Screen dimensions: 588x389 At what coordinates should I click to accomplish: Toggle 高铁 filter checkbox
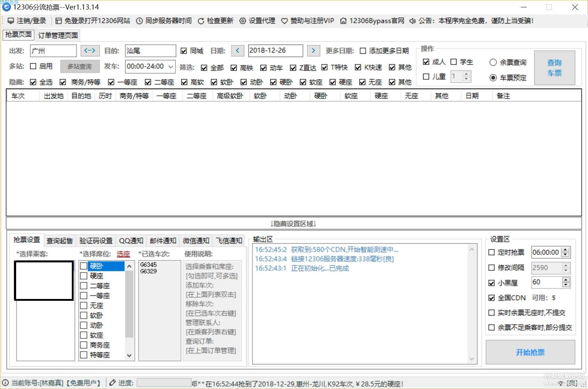coord(234,68)
